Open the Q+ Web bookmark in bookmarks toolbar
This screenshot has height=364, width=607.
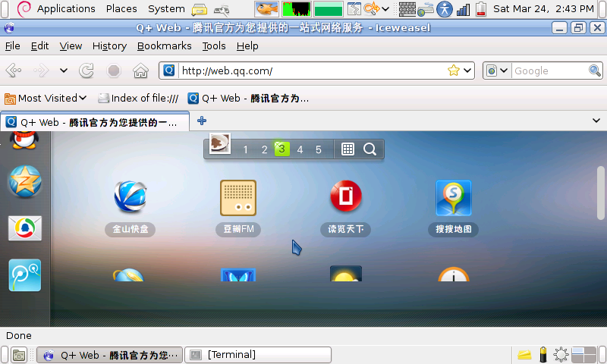(x=248, y=99)
